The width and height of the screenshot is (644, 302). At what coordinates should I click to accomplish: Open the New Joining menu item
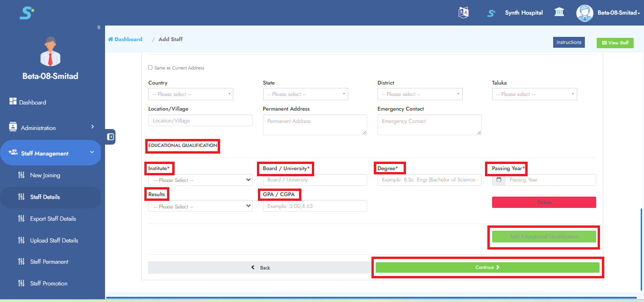(45, 175)
